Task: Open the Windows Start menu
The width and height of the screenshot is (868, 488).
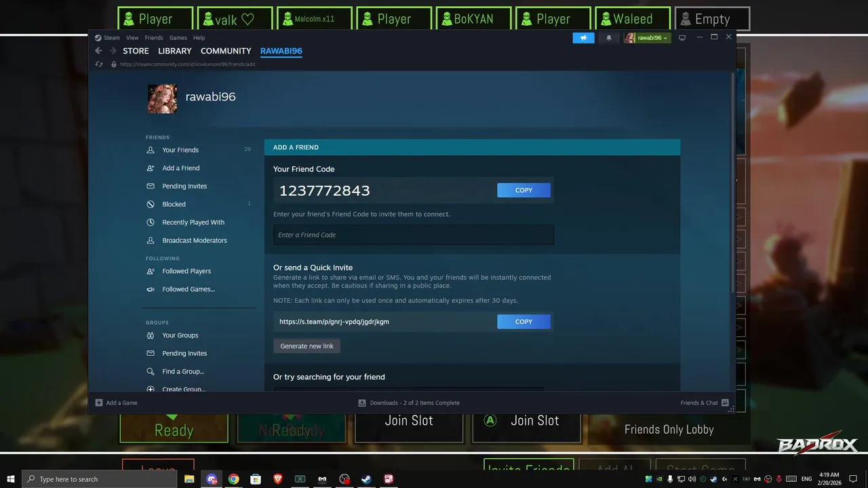Action: tap(10, 479)
